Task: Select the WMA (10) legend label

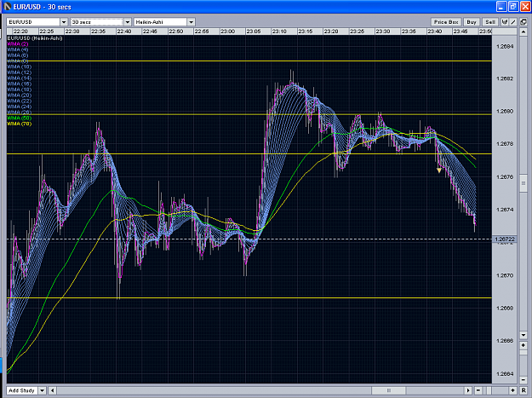Action: click(x=20, y=66)
